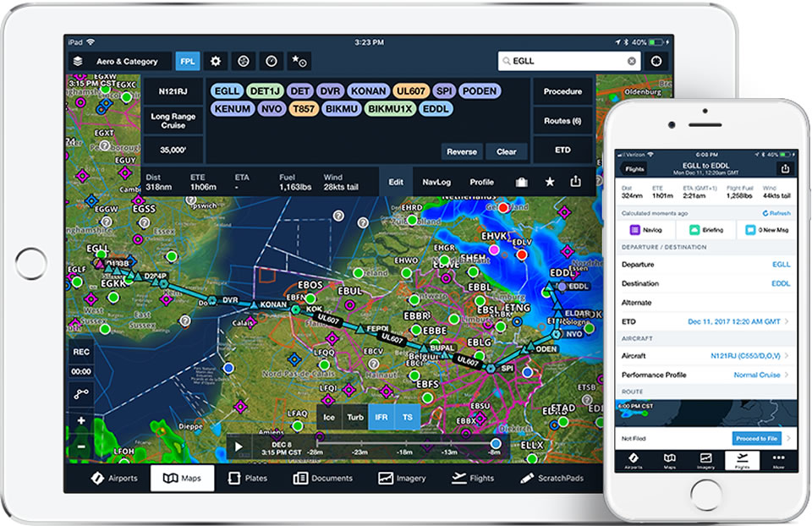Image resolution: width=812 pixels, height=526 pixels.
Task: Open 0 New Msg on the iPhone
Action: pos(766,230)
